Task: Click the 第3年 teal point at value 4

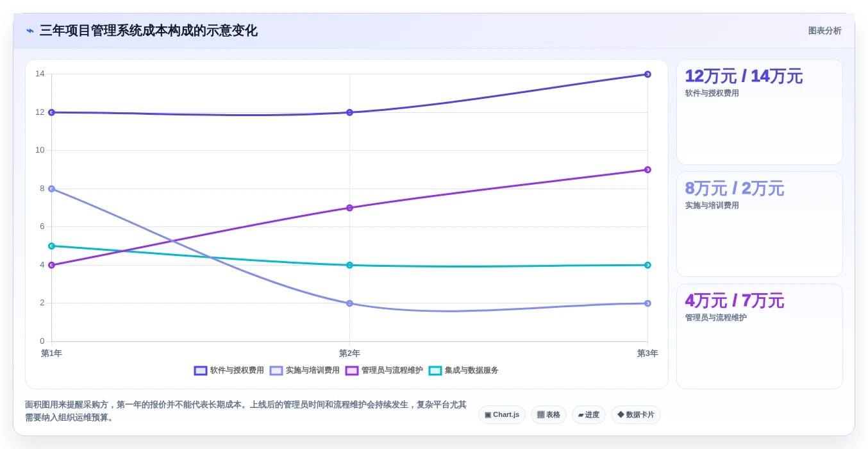Action: point(647,265)
